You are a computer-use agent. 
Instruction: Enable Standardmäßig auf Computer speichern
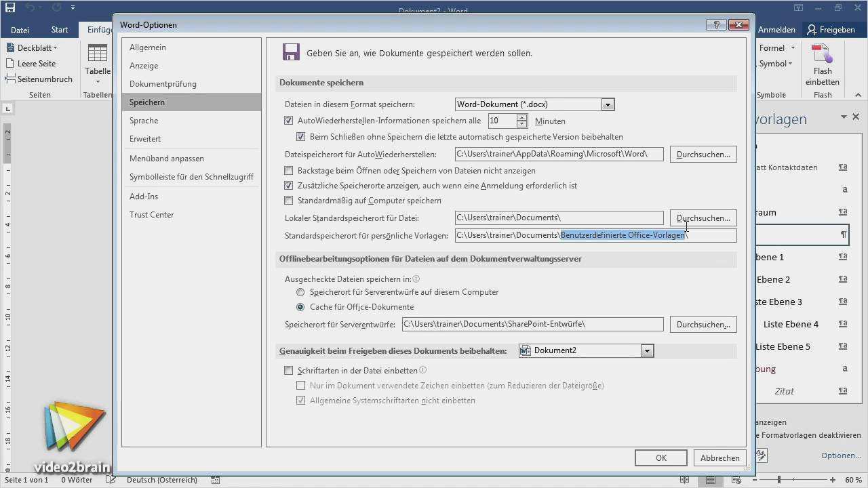point(289,200)
